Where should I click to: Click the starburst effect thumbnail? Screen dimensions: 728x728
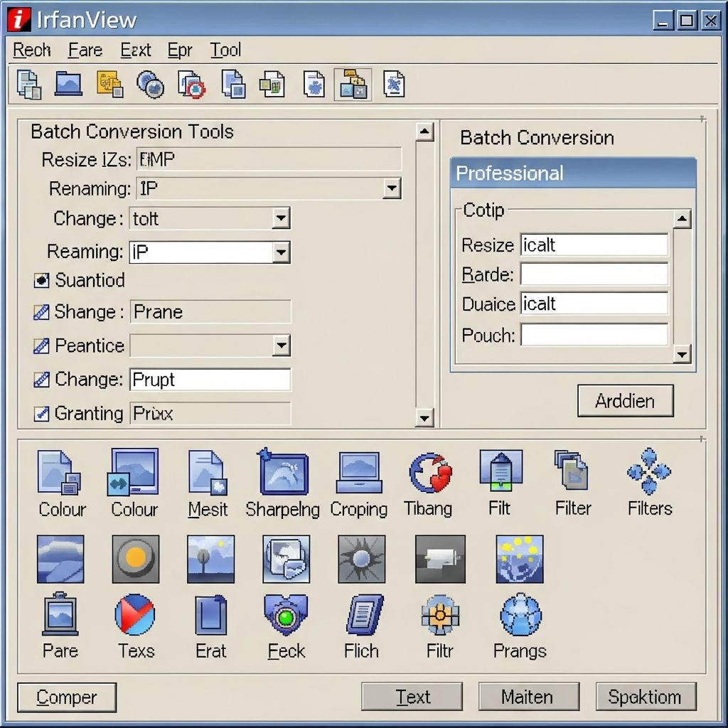[362, 559]
